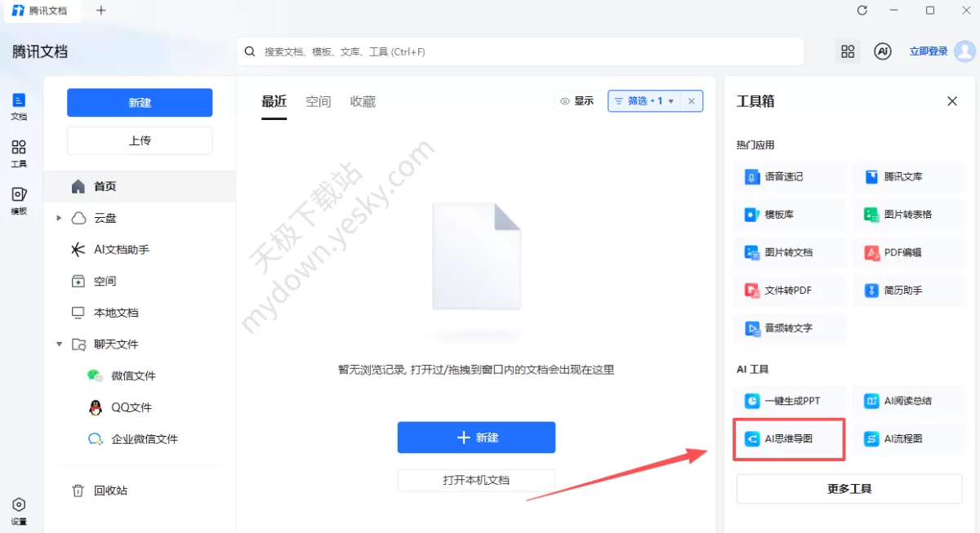980x533 pixels.
Task: Click the 聊天文件 folder label
Action: click(x=116, y=344)
